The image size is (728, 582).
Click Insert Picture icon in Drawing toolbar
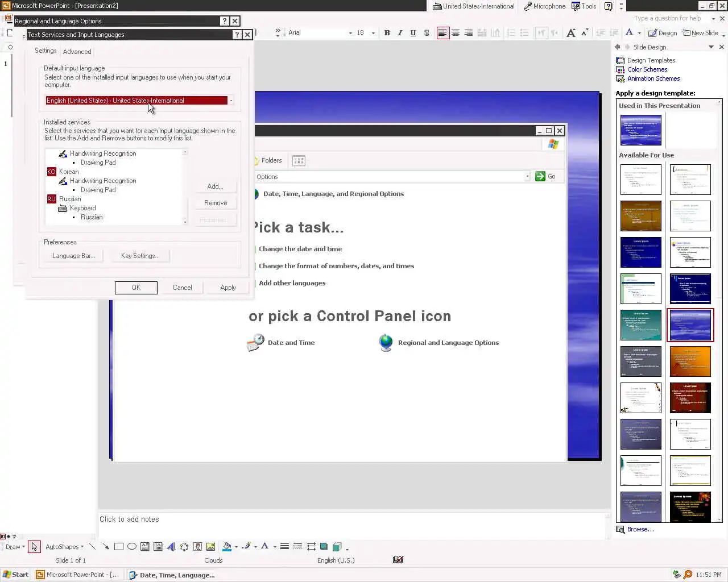coord(210,547)
